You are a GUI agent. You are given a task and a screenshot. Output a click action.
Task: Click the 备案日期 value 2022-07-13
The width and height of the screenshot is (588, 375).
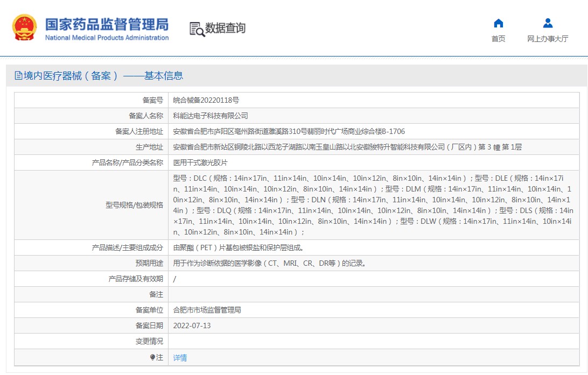(192, 326)
